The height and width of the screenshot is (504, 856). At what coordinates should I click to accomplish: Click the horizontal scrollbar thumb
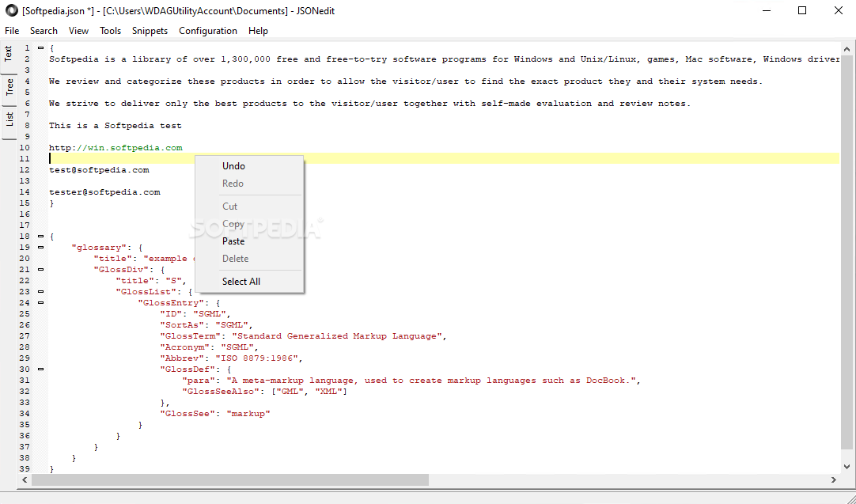pyautogui.click(x=230, y=480)
